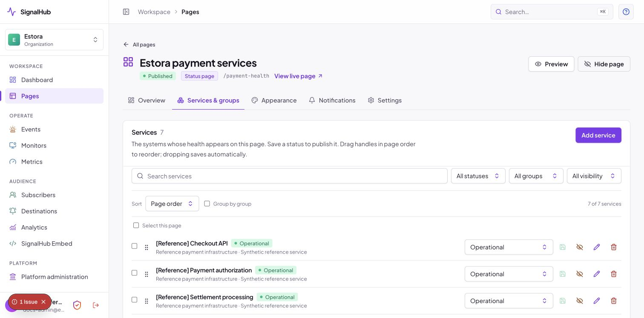Open the All statuses filter dropdown
This screenshot has width=644, height=318.
[478, 176]
